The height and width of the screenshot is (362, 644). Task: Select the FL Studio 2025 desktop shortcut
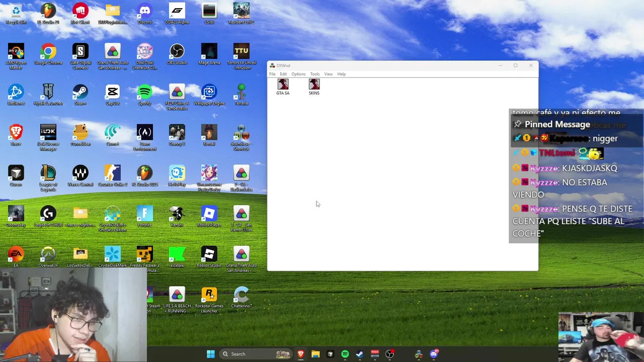[145, 176]
